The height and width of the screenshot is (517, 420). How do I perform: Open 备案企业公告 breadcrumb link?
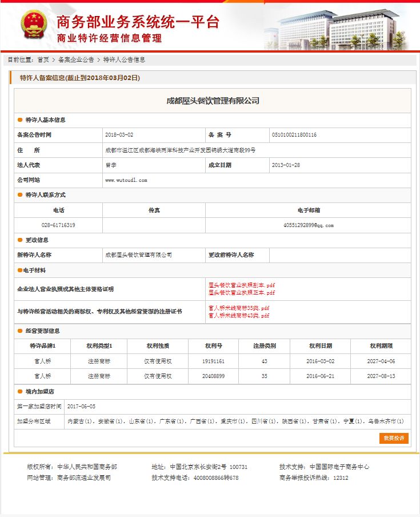click(x=76, y=59)
